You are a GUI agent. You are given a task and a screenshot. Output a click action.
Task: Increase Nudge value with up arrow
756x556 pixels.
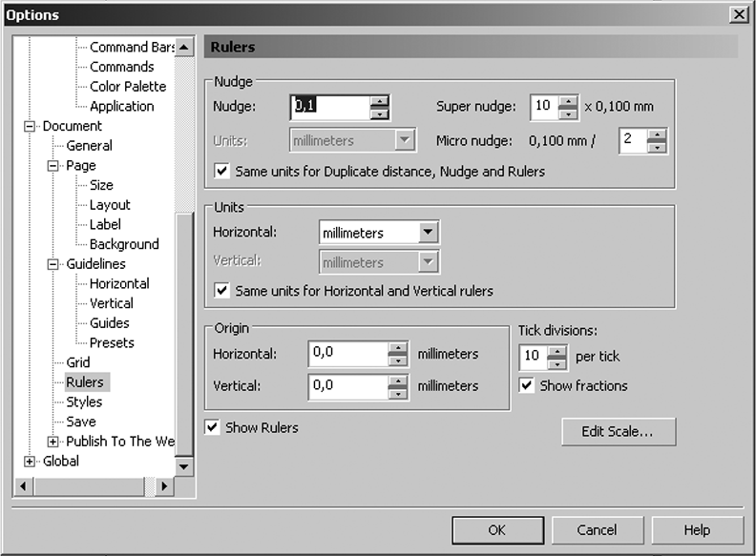[380, 102]
